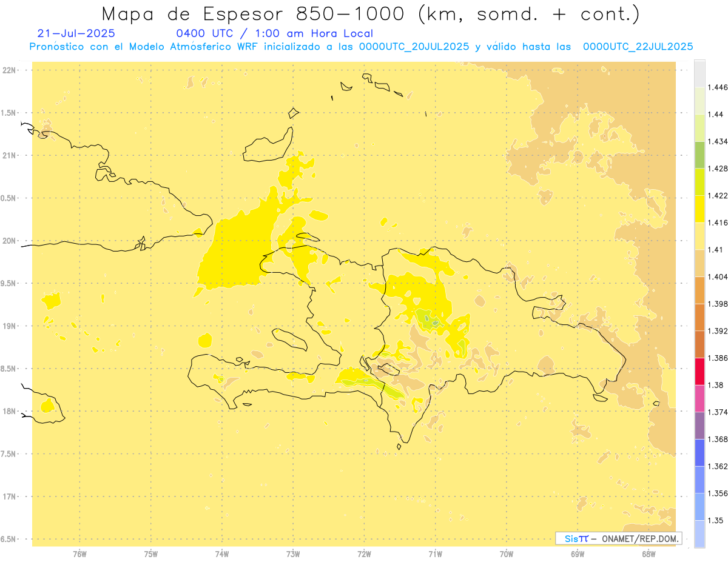Select the '18N' latitude label

point(9,411)
